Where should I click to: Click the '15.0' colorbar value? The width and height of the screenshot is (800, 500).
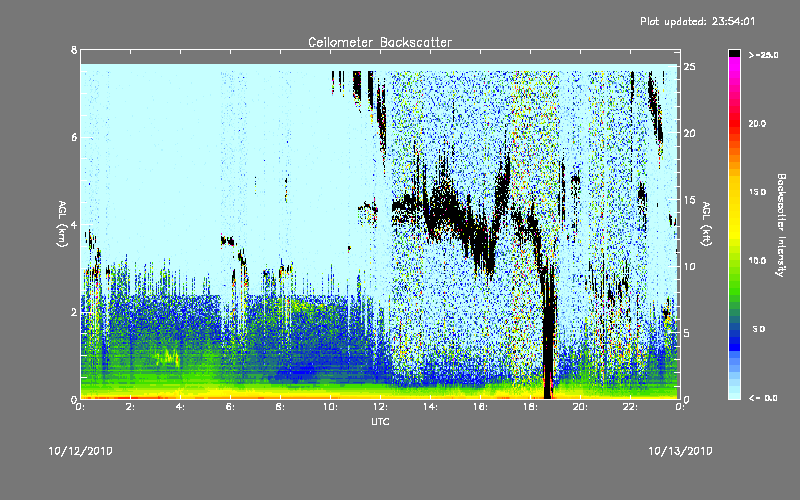(x=757, y=192)
